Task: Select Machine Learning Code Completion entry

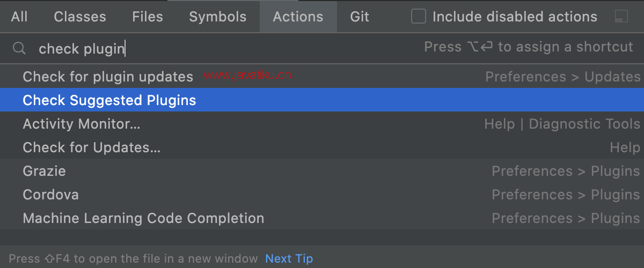Action: point(322,218)
